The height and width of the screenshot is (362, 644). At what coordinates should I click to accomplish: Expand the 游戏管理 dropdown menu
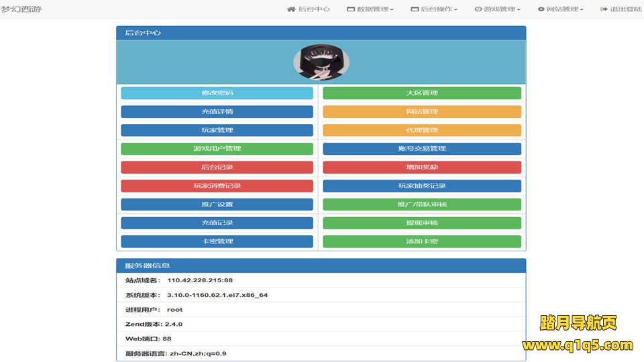click(x=498, y=9)
